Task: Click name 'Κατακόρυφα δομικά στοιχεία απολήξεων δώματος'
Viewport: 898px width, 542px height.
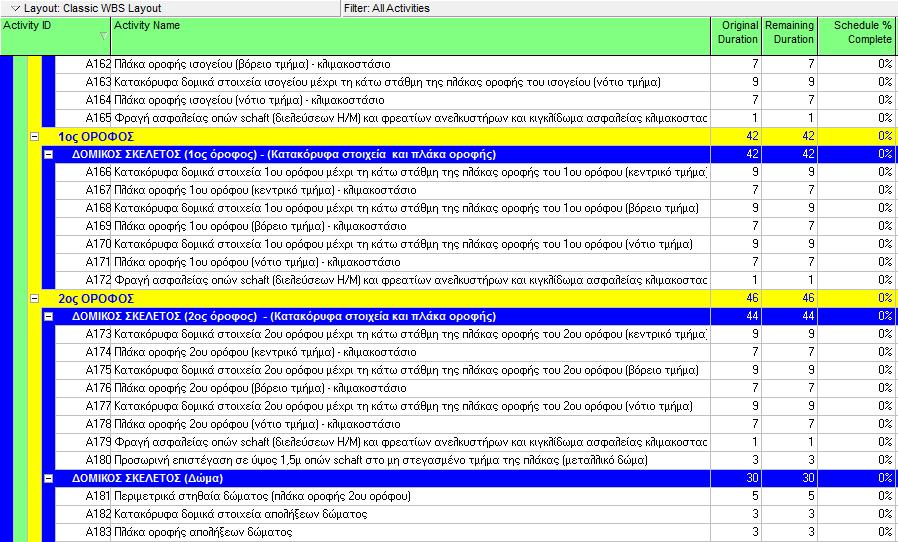Action: tap(241, 514)
